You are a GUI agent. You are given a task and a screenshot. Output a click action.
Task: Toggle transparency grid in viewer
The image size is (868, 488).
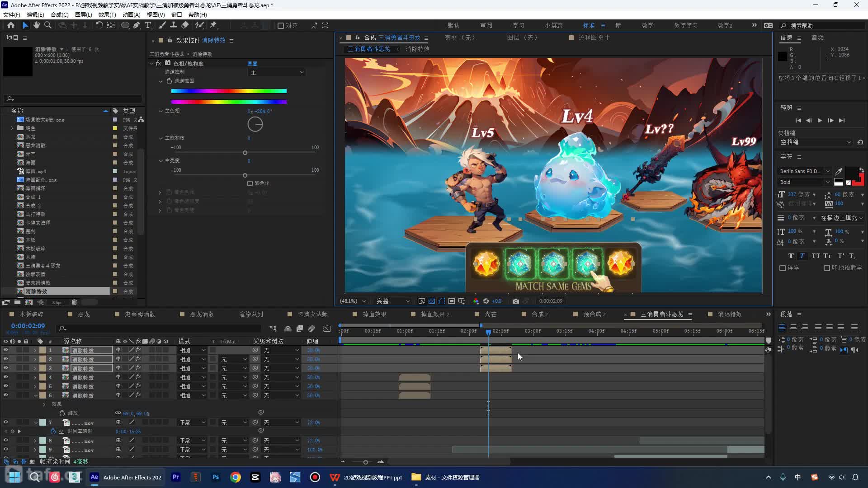click(432, 301)
